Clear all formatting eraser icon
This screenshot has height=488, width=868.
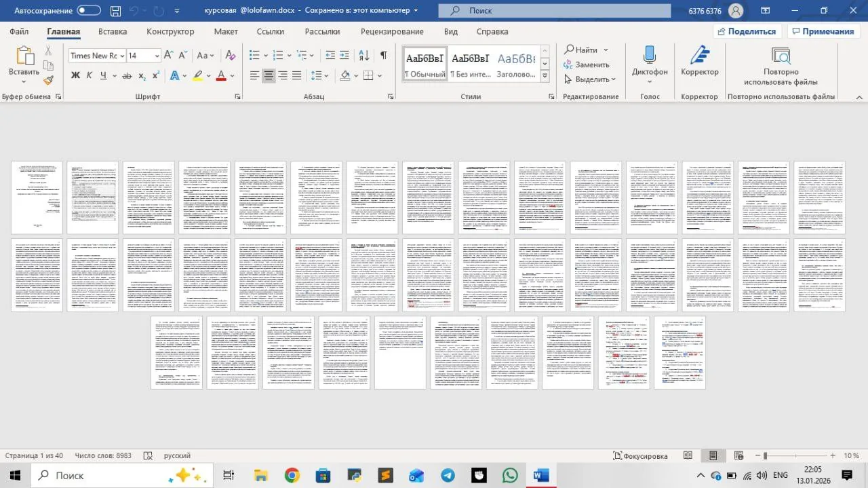[x=230, y=56]
